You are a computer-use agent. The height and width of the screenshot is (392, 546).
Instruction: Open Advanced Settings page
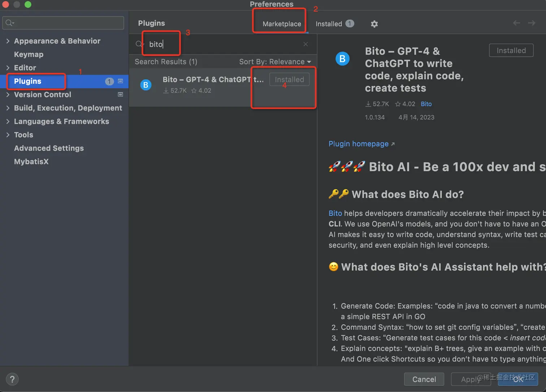point(49,148)
